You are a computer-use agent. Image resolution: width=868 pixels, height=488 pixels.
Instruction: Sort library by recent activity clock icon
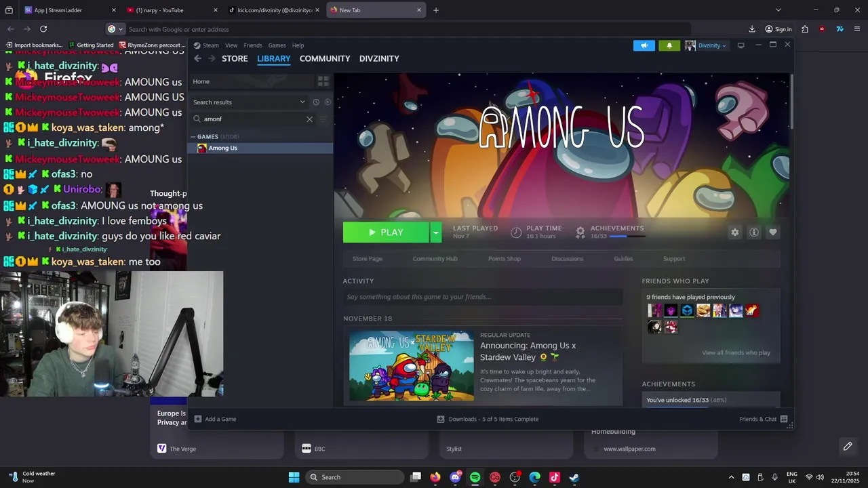[x=316, y=102]
